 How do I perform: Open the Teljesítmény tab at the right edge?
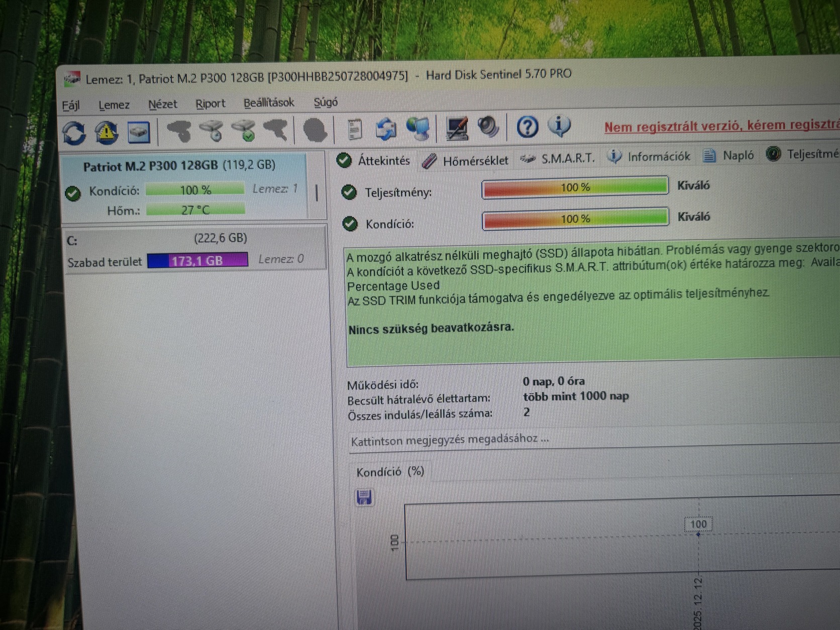[x=802, y=154]
